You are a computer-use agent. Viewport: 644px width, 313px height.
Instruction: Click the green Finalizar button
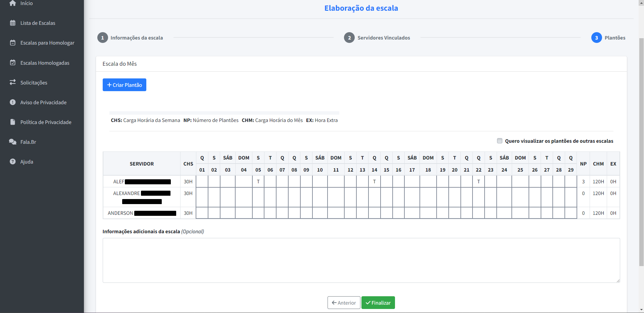(x=378, y=303)
